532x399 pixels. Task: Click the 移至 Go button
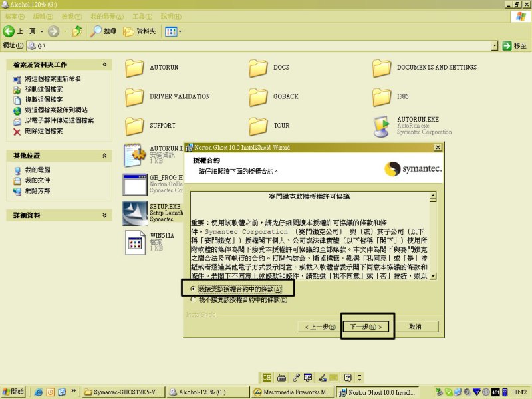point(515,46)
